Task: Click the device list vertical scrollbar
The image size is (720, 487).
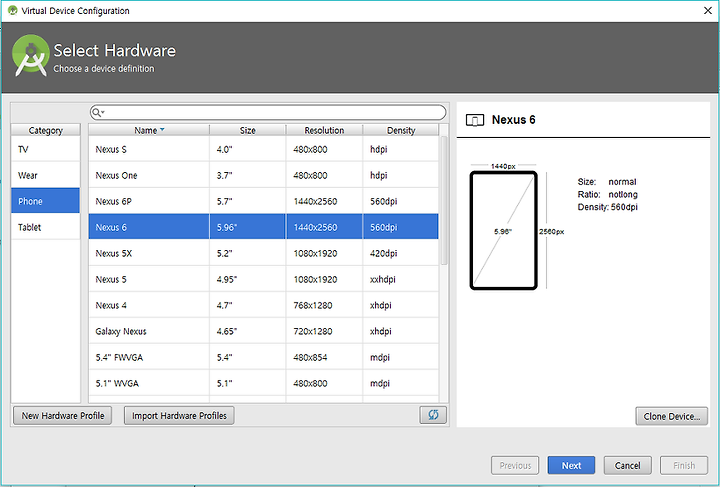Action: pos(444,201)
